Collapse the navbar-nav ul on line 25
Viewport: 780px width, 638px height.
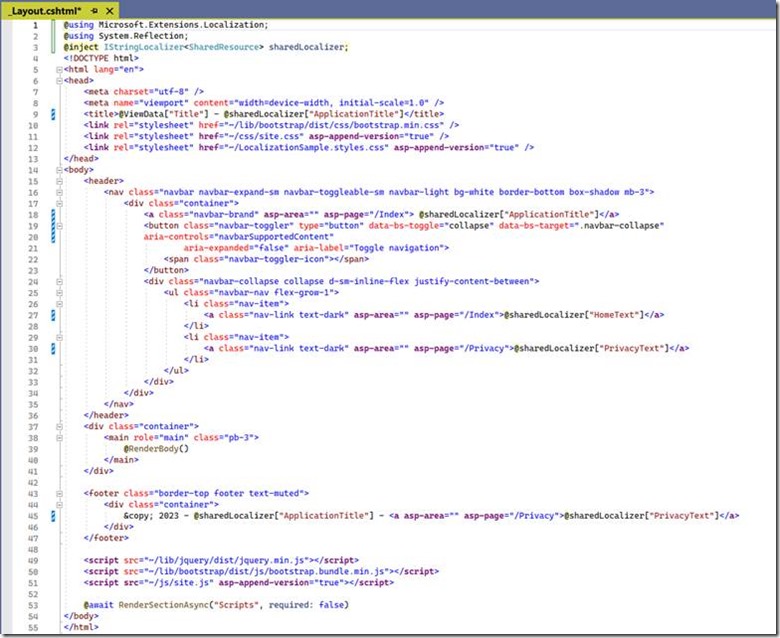pos(59,293)
